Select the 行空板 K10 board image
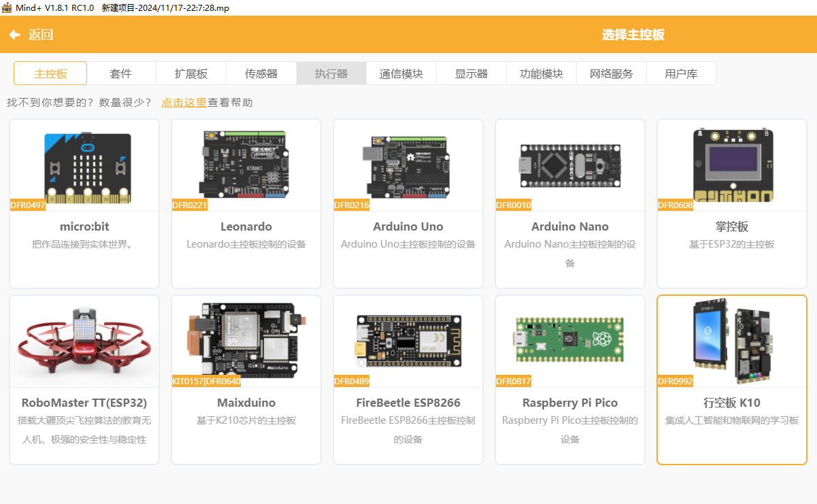 click(x=732, y=341)
